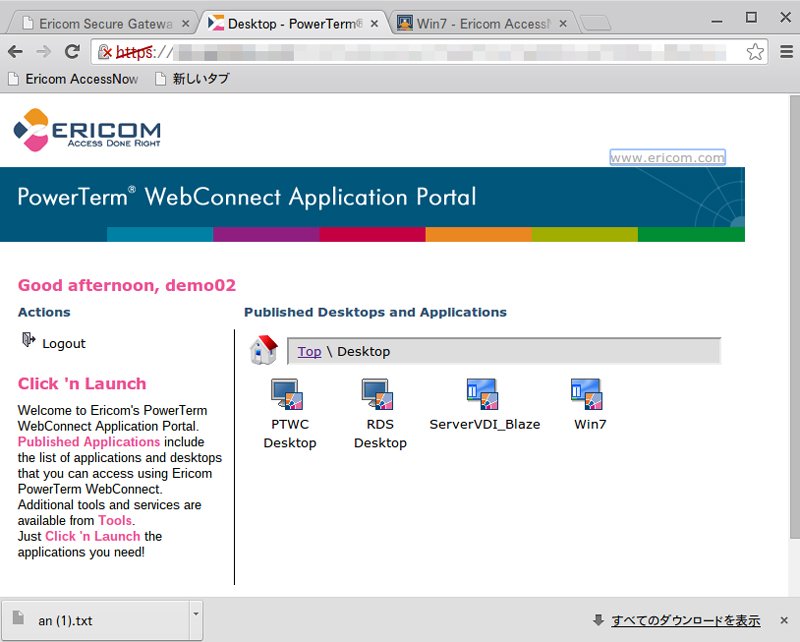
Task: Click the pink Tools text
Action: point(115,520)
